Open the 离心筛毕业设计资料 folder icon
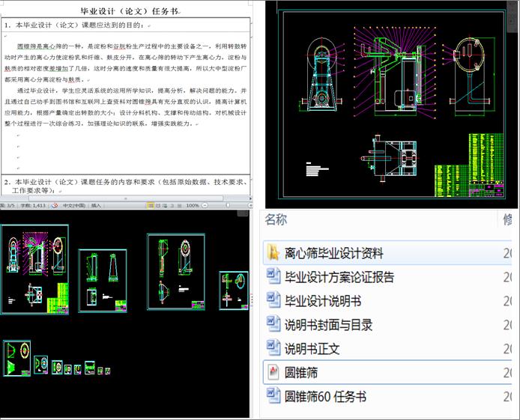The height and width of the screenshot is (420, 520). 273,252
